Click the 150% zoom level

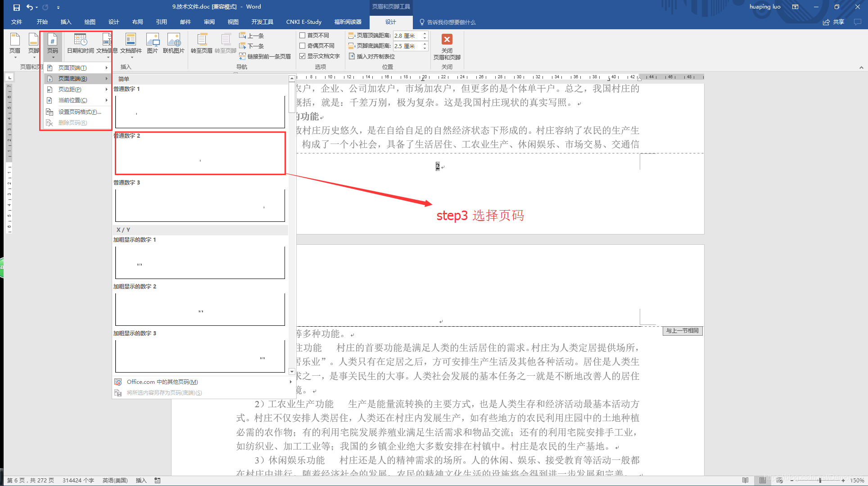coord(857,480)
